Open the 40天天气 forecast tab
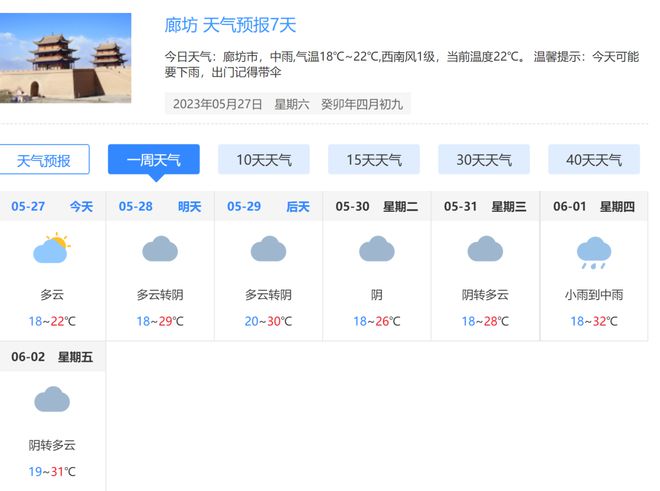Viewport: 660px width, 491px height. tap(594, 160)
